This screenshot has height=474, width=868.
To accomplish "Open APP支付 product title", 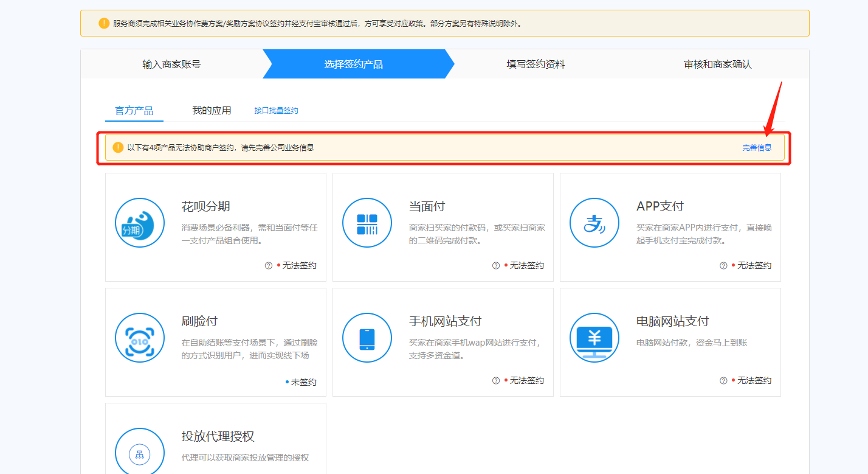I will point(660,206).
